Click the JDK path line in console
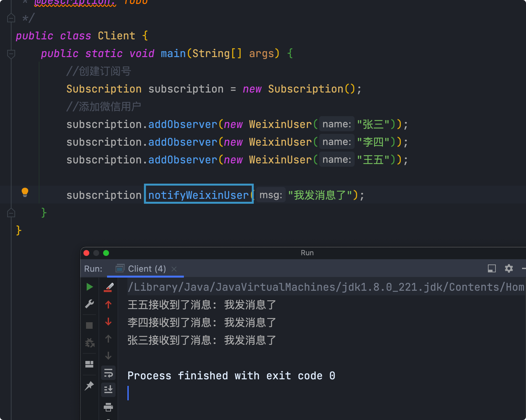 (326, 287)
